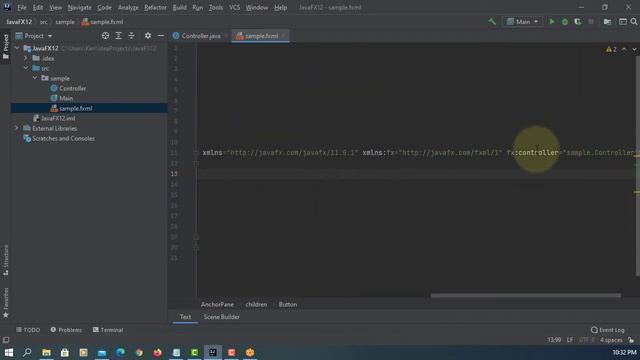Click Button in editor breadcrumb
This screenshot has height=360, width=640.
click(x=288, y=304)
